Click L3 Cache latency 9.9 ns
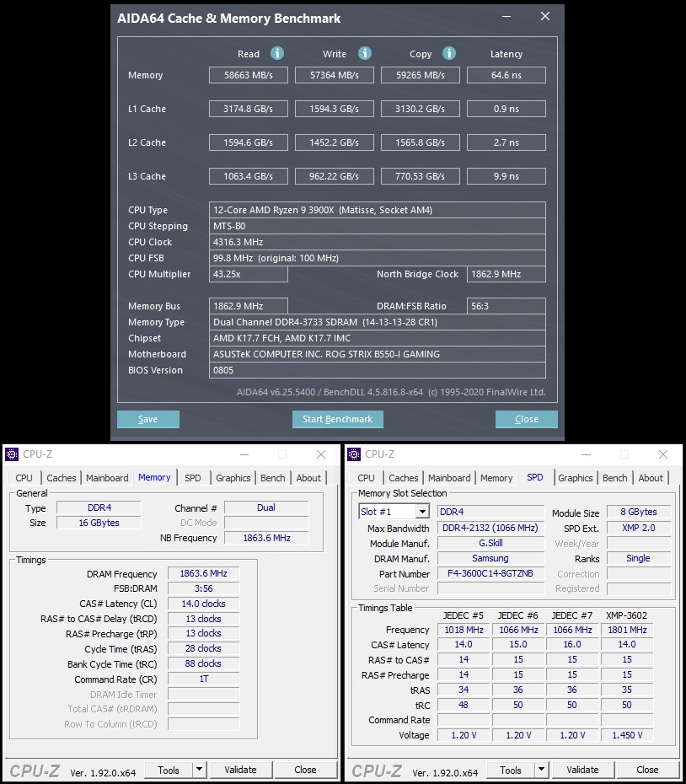686x784 pixels. (x=506, y=176)
